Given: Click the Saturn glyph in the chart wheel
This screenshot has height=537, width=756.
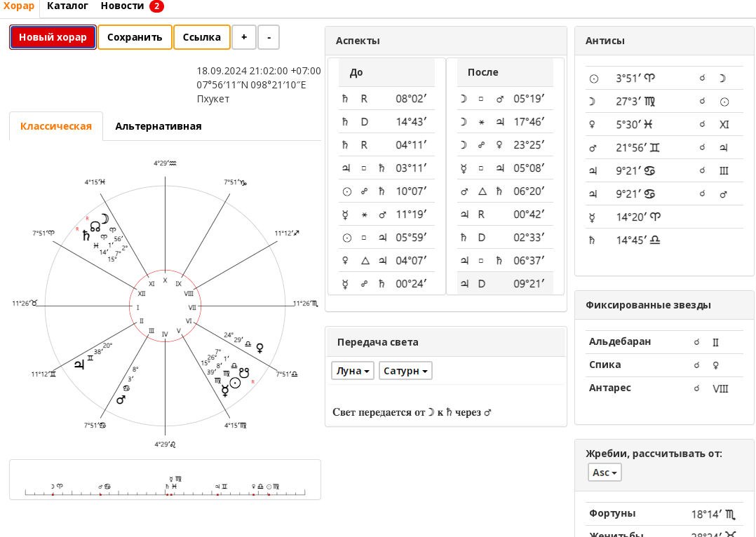Looking at the screenshot, I should (x=86, y=236).
